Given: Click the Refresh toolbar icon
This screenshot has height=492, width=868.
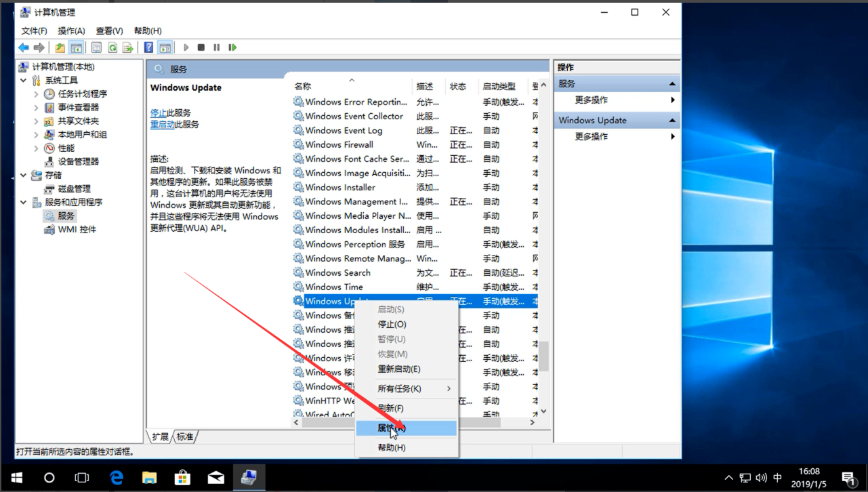Looking at the screenshot, I should coord(112,47).
